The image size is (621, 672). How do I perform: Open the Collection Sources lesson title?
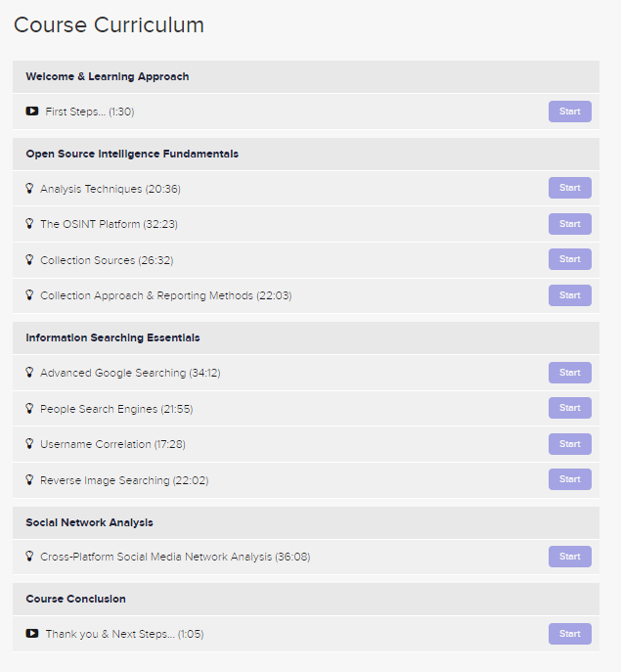point(107,260)
